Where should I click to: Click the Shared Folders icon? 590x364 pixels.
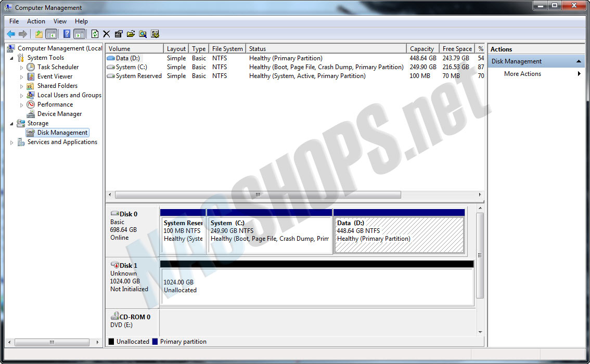coord(31,86)
